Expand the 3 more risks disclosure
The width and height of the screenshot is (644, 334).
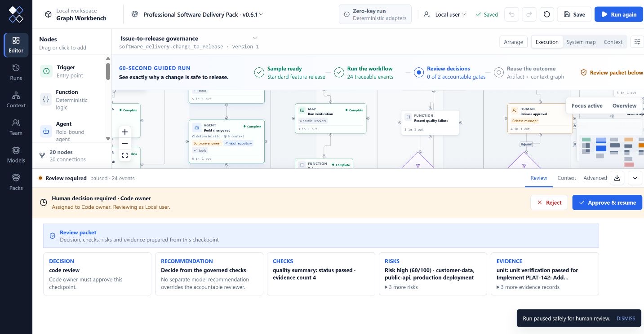click(x=401, y=287)
